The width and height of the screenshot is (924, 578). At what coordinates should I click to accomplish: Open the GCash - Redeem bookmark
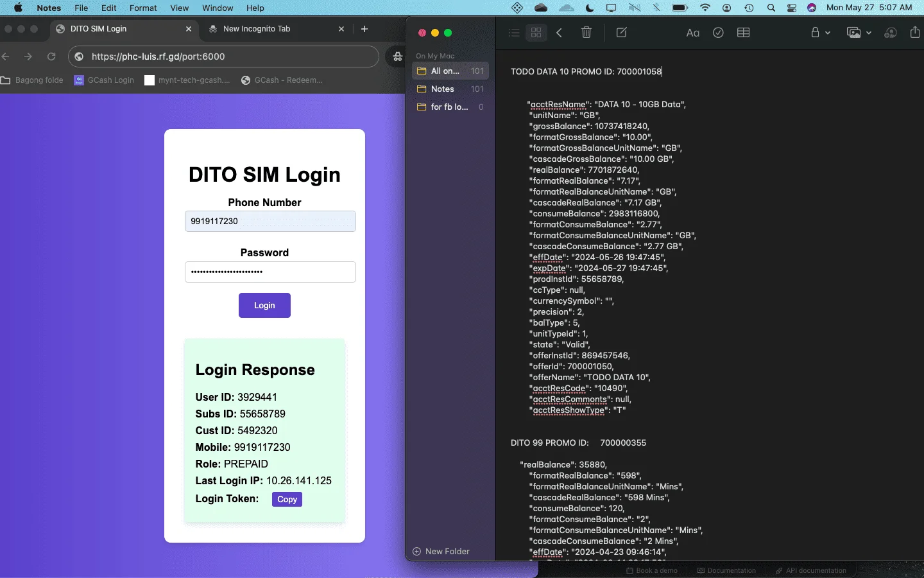click(x=282, y=80)
